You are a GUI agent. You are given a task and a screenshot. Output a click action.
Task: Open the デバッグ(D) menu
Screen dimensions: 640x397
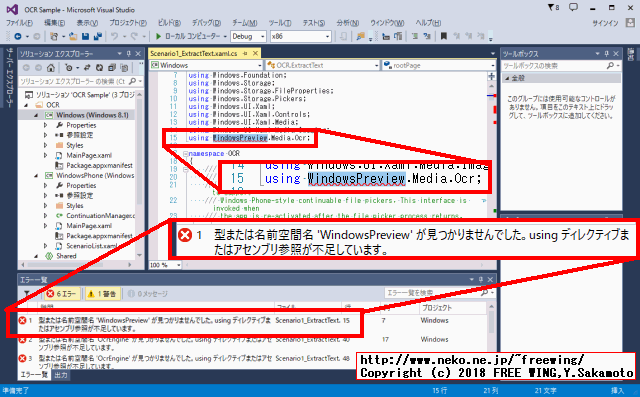click(x=207, y=23)
